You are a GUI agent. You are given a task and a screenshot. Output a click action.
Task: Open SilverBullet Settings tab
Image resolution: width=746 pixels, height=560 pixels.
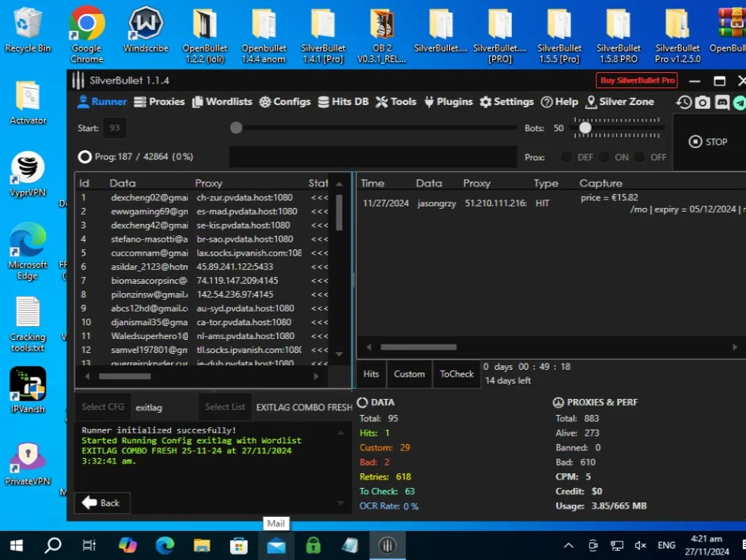coord(507,102)
